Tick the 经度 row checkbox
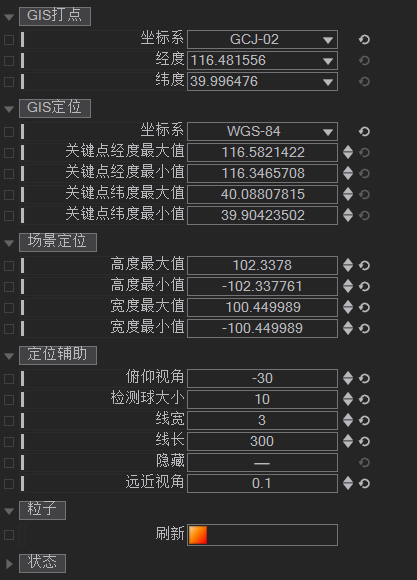 point(9,61)
